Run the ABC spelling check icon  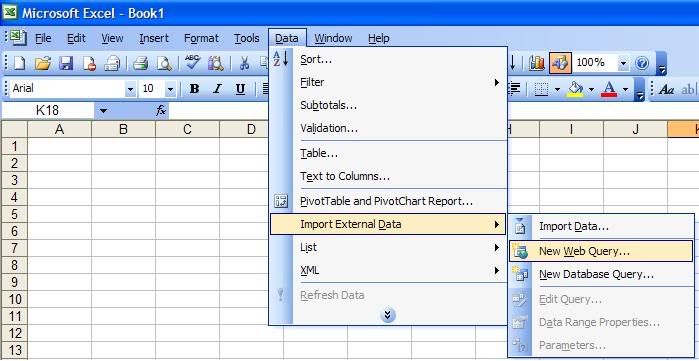[193, 62]
